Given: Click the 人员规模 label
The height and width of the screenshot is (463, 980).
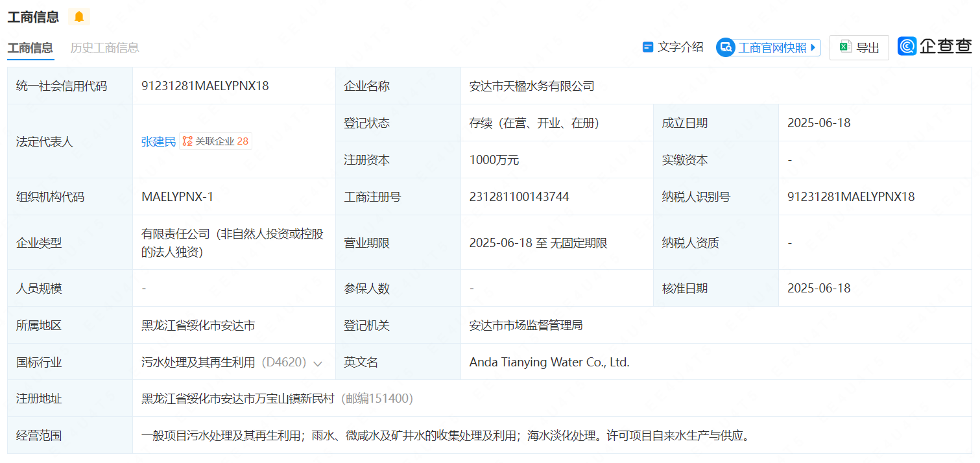Looking at the screenshot, I should (39, 288).
